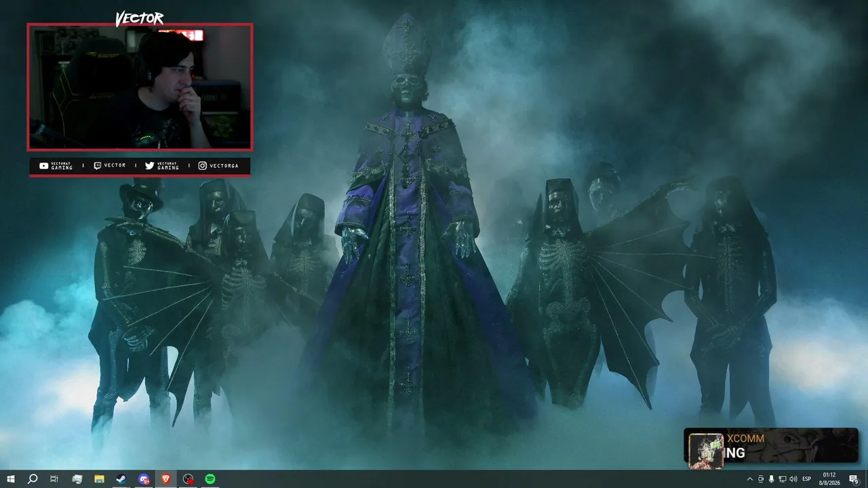The width and height of the screenshot is (868, 488).
Task: Expand the hidden system tray icons
Action: (749, 479)
